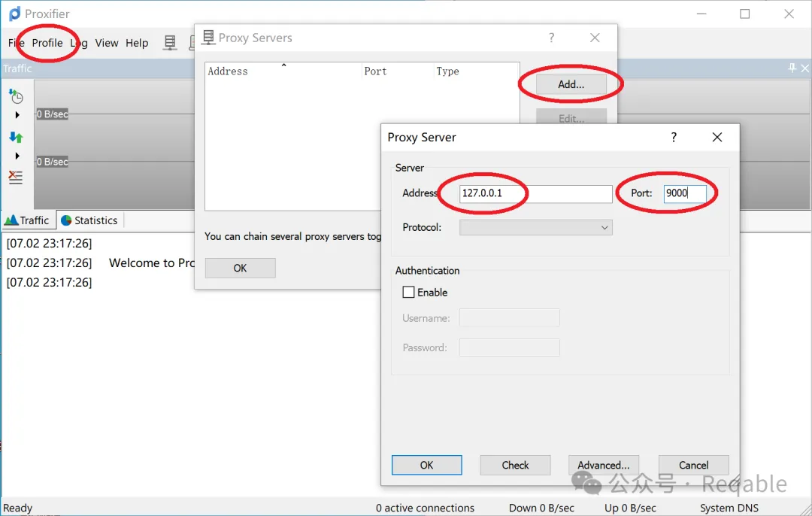This screenshot has width=812, height=516.
Task: Close the Proxy Server dialog
Action: point(717,138)
